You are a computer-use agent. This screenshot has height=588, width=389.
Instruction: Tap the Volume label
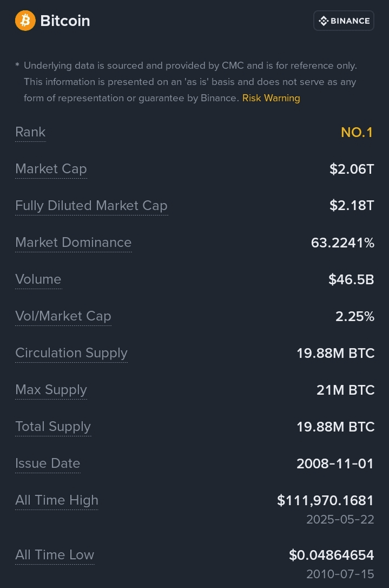coord(38,279)
